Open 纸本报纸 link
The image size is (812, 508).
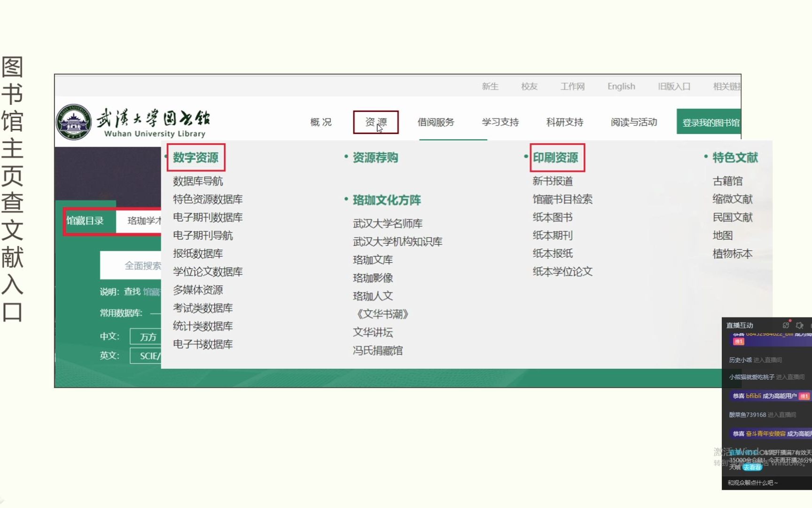click(553, 254)
